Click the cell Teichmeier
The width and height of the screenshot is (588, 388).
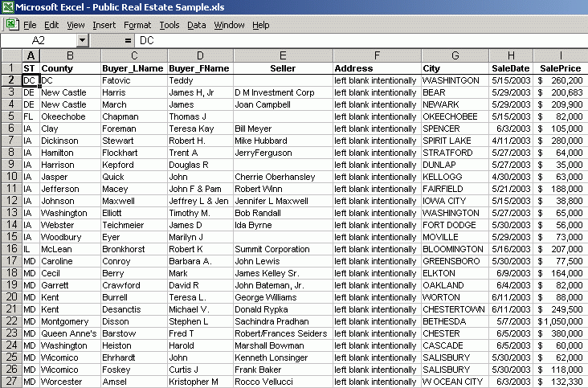coord(134,225)
